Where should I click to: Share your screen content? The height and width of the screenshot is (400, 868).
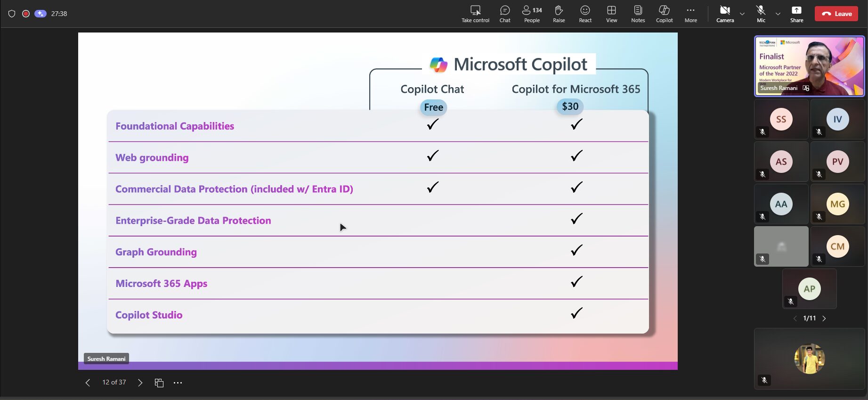[796, 14]
